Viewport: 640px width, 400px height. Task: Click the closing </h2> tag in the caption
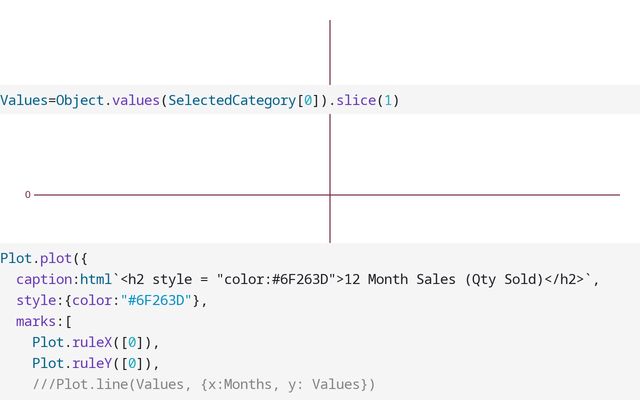point(568,279)
